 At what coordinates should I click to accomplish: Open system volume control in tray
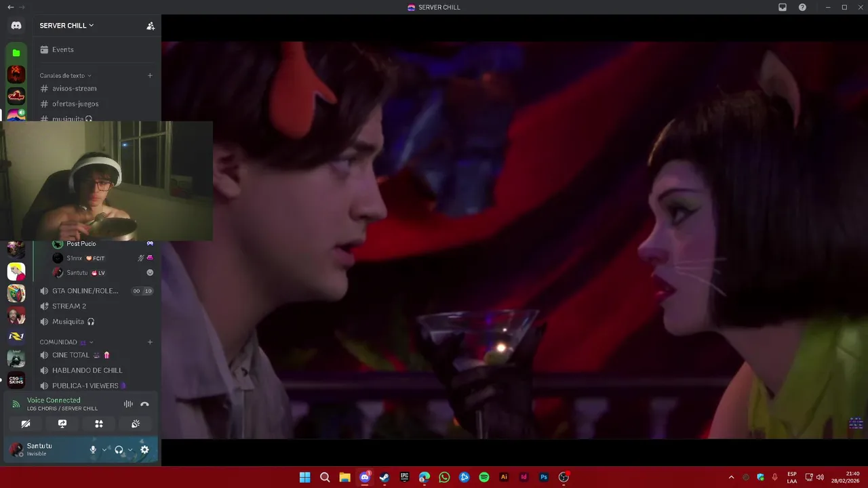[x=820, y=477]
